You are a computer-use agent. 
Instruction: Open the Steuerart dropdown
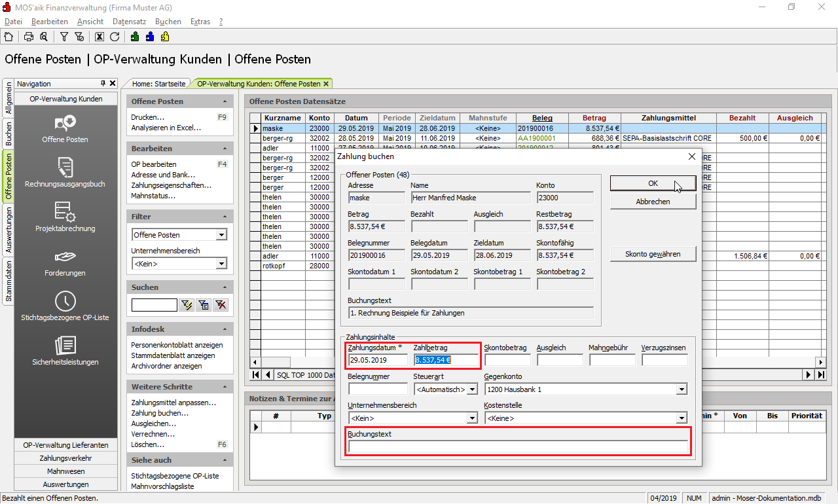pyautogui.click(x=471, y=389)
